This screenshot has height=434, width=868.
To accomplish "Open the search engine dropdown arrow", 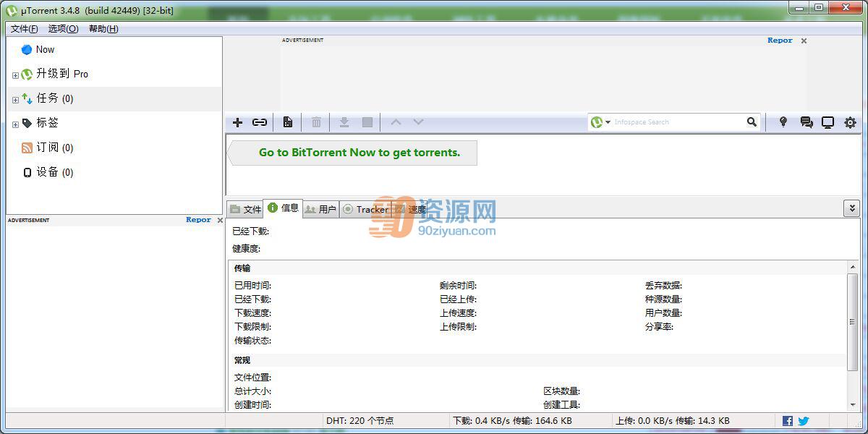I will 608,122.
